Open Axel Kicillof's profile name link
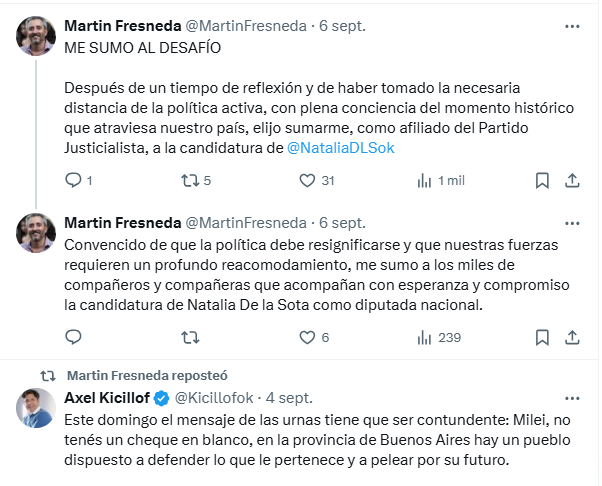This screenshot has width=602, height=486. click(x=101, y=398)
